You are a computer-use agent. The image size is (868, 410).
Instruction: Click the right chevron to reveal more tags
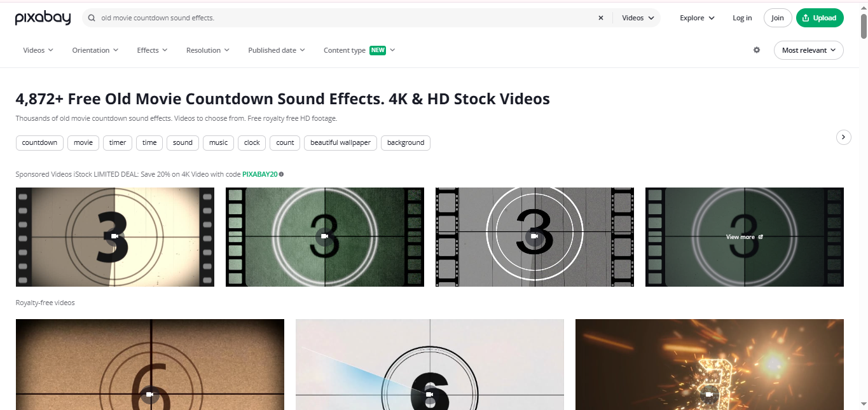pos(843,137)
